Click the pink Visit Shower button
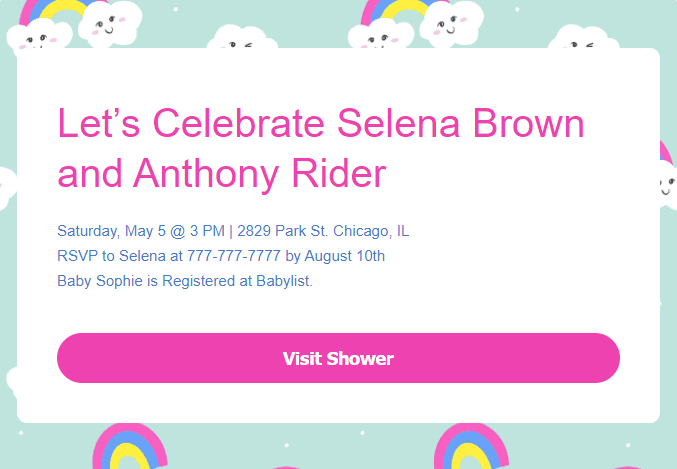Screen dimensions: 677x469 (x=338, y=358)
